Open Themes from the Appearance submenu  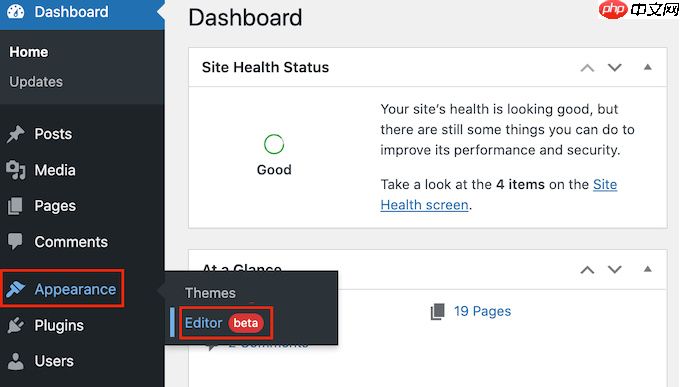[210, 293]
